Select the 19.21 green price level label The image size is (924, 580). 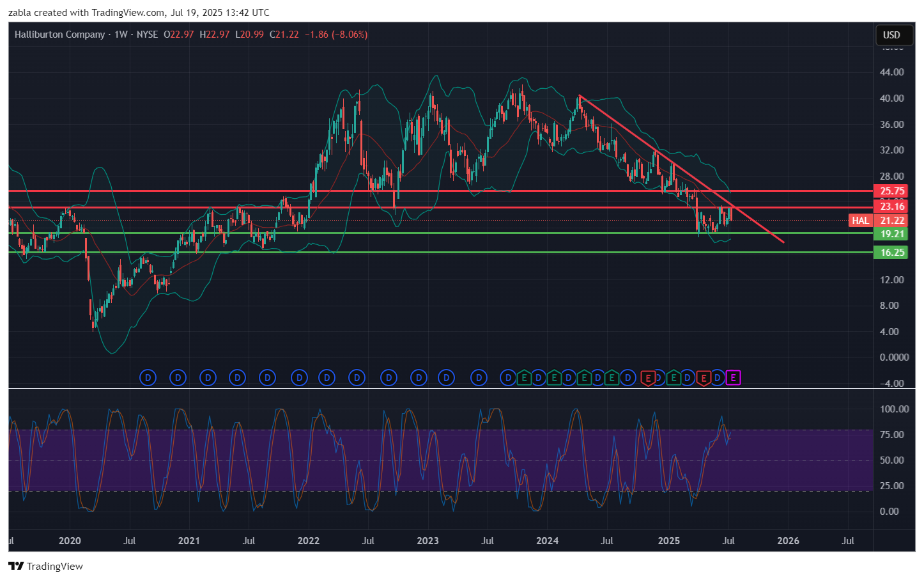[x=892, y=234]
